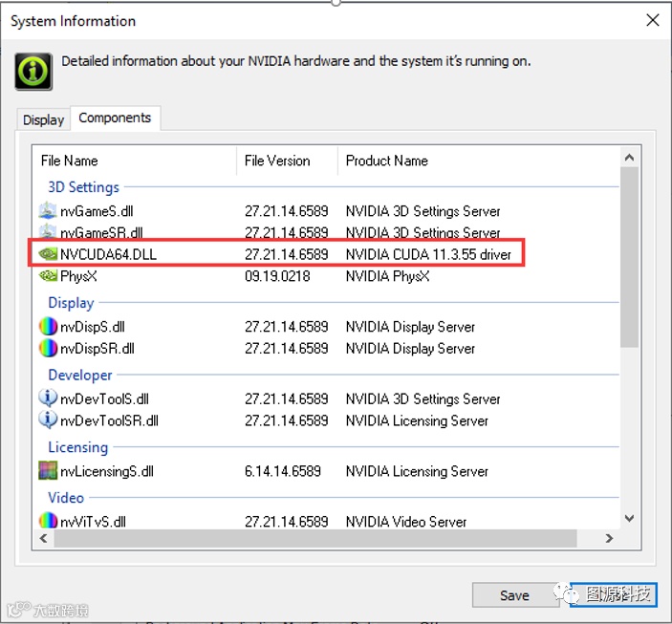Click the nvDevToolSR.dll info icon
672x624 pixels.
[x=48, y=420]
